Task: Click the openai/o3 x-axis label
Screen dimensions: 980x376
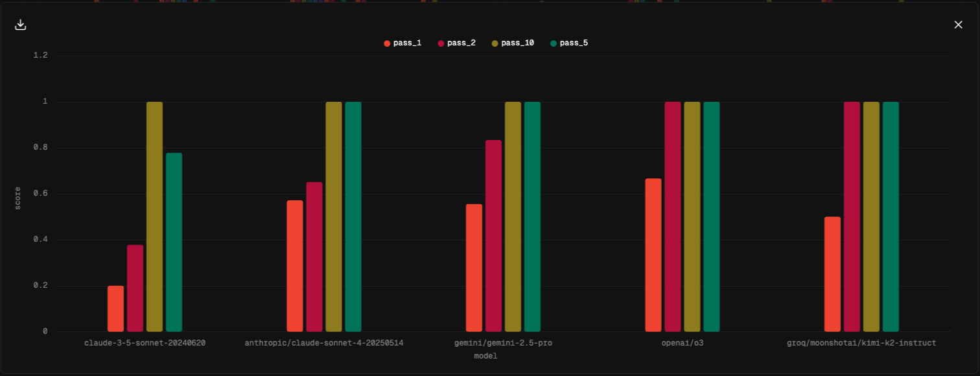Action: [682, 343]
